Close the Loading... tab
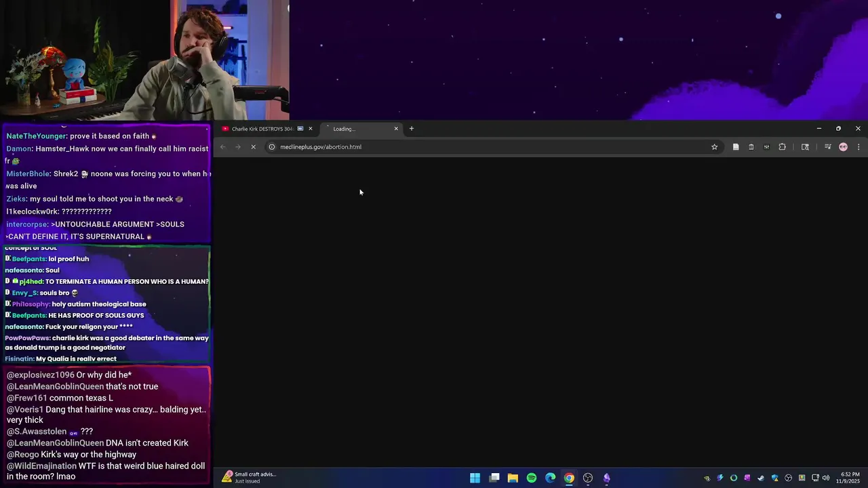868x488 pixels. point(396,129)
